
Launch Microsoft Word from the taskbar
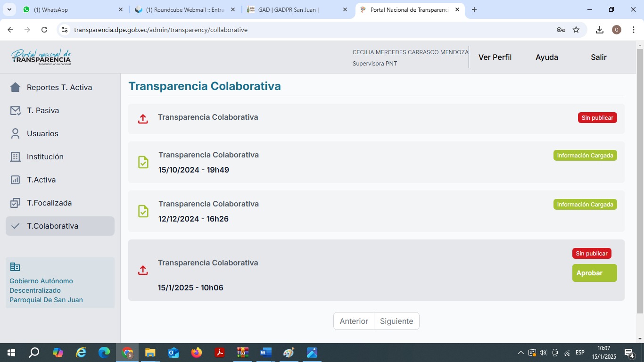point(266,353)
